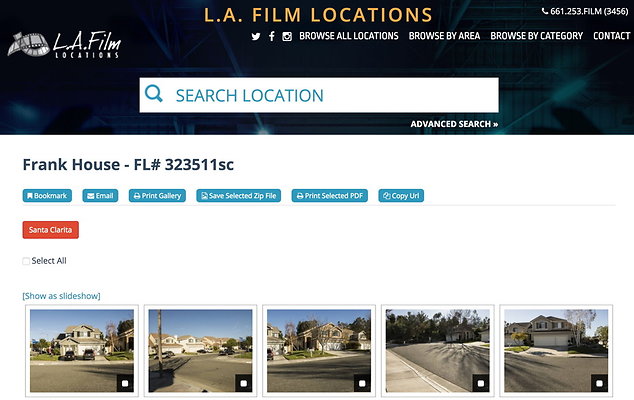Expand the Advanced Search options
This screenshot has width=634, height=400.
pyautogui.click(x=454, y=124)
